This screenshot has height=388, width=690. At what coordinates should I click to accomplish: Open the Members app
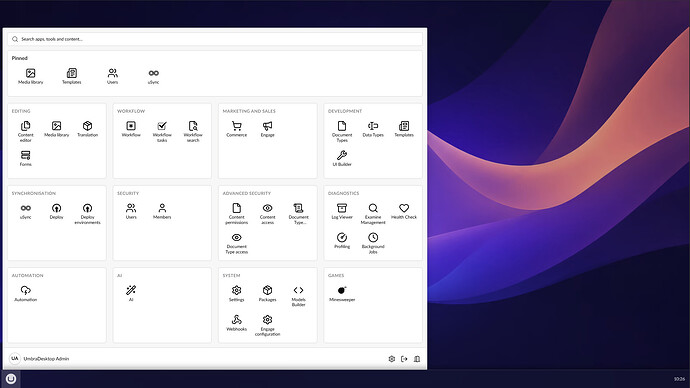[x=162, y=212]
